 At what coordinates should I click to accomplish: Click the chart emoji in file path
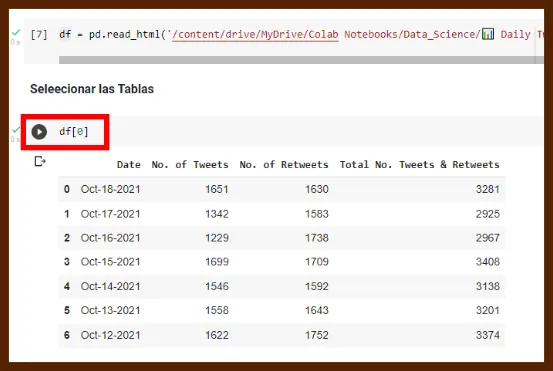coord(488,35)
